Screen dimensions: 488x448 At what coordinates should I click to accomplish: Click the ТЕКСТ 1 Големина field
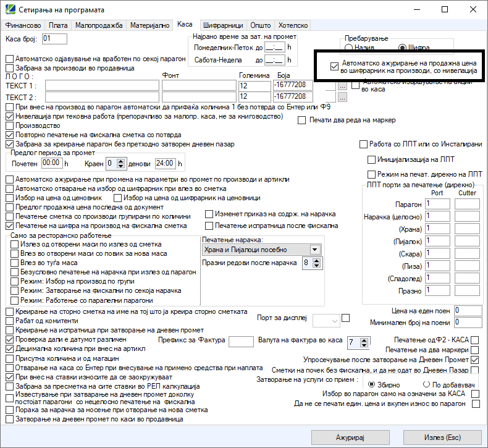click(255, 86)
